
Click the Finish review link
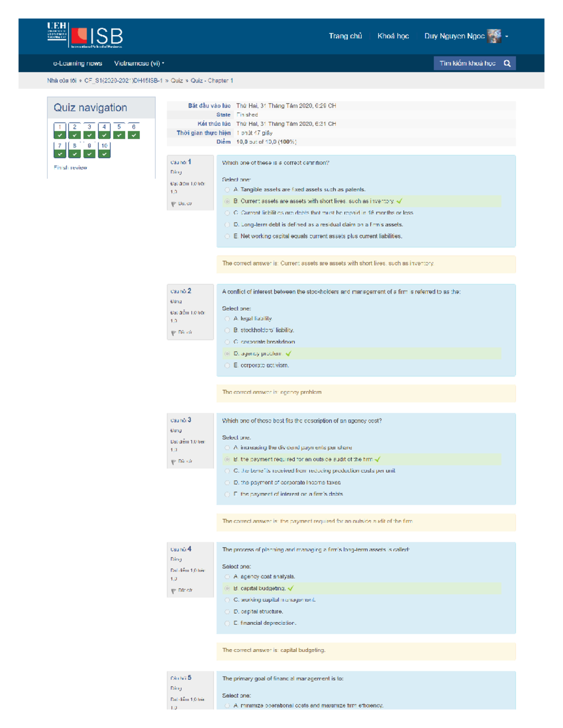70,167
